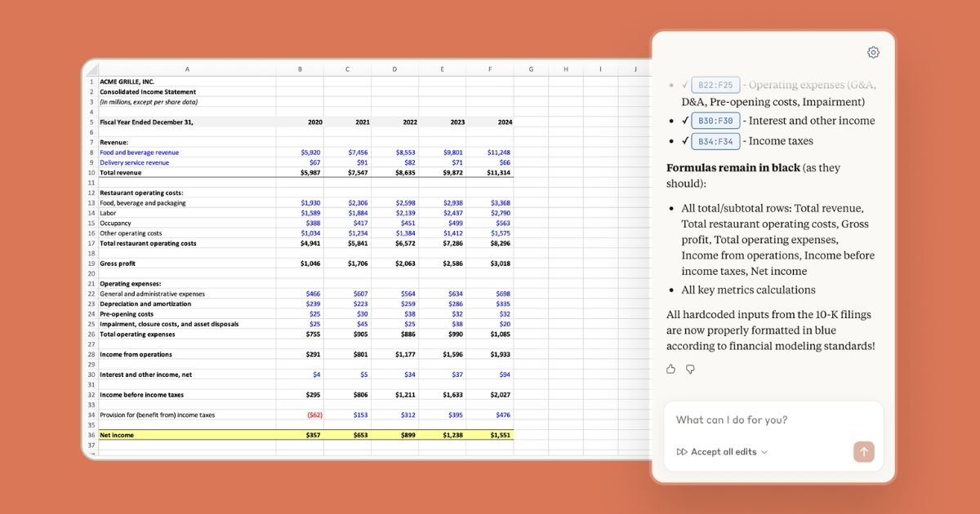Select the Gross profit label cell

coord(187,264)
